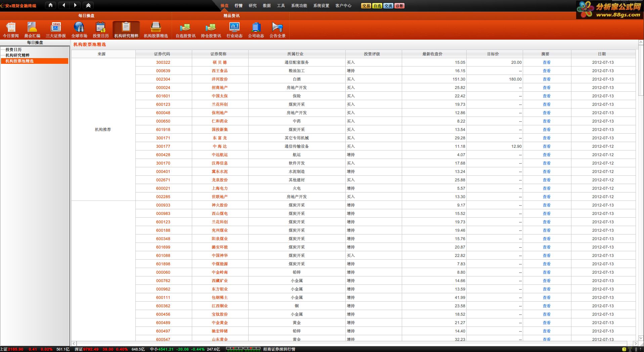Click stock name 西王食品
Image resolution: width=644 pixels, height=352 pixels.
(220, 71)
